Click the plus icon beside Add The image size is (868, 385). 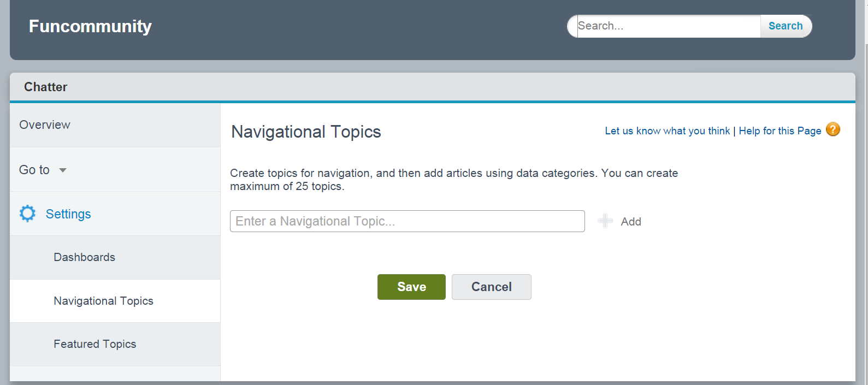tap(605, 221)
